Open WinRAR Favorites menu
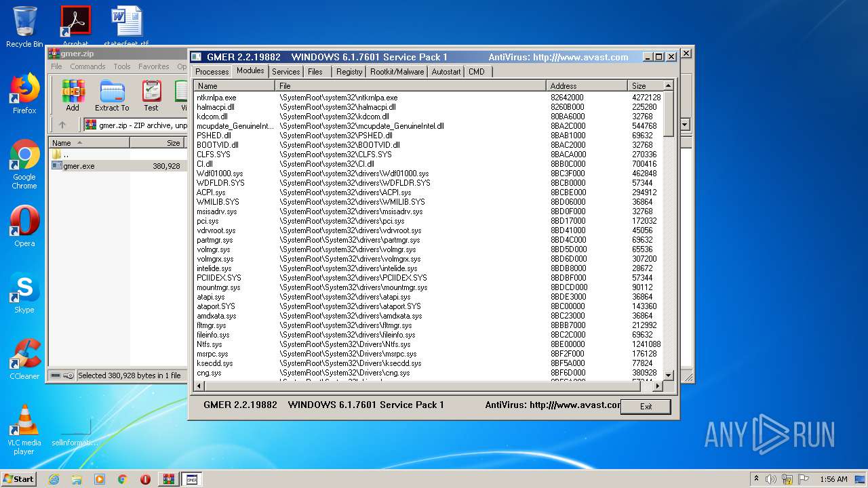 click(154, 66)
